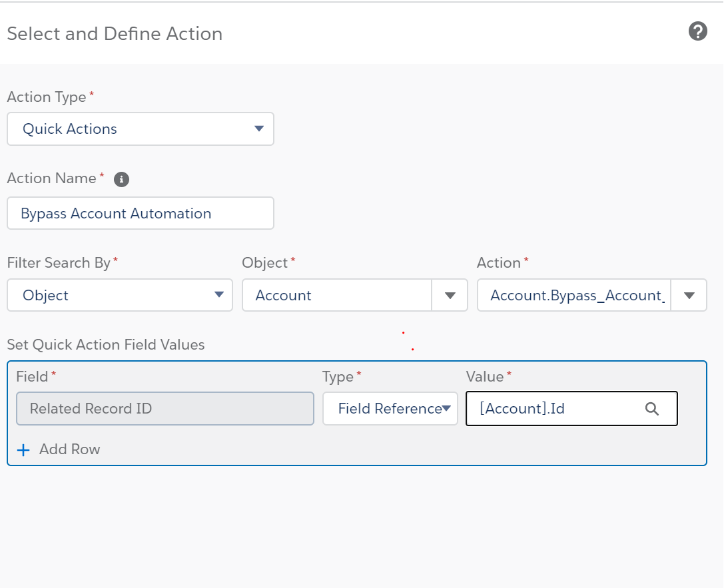Viewport: 724px width, 588px height.
Task: Click the Select and Define Action heading
Action: 115,34
